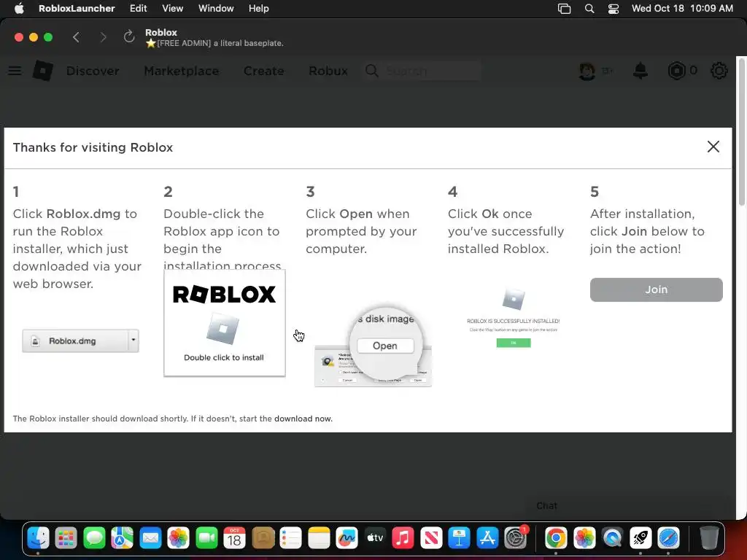The height and width of the screenshot is (560, 747).
Task: Open News from the dock
Action: pyautogui.click(x=431, y=539)
